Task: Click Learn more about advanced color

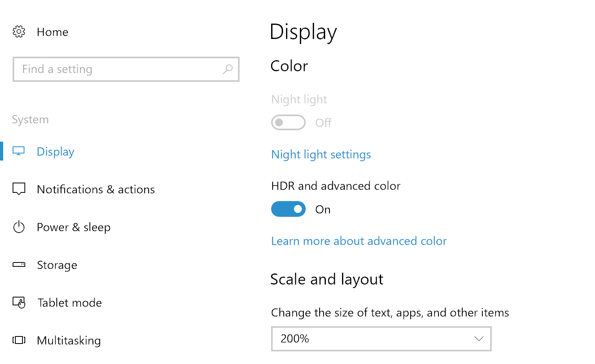Action: click(x=359, y=241)
